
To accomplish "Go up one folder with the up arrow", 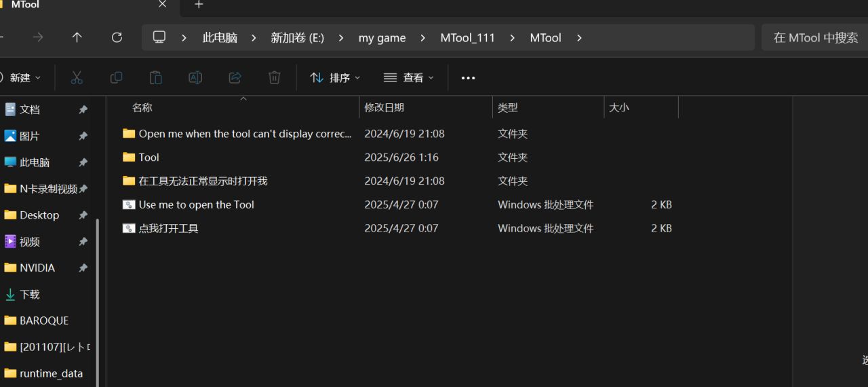I will [x=77, y=37].
